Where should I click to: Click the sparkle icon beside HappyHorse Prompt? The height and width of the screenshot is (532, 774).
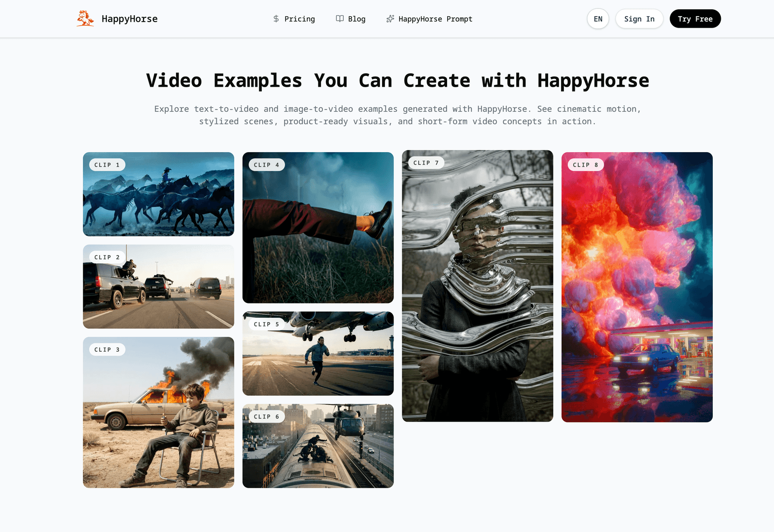pos(390,19)
